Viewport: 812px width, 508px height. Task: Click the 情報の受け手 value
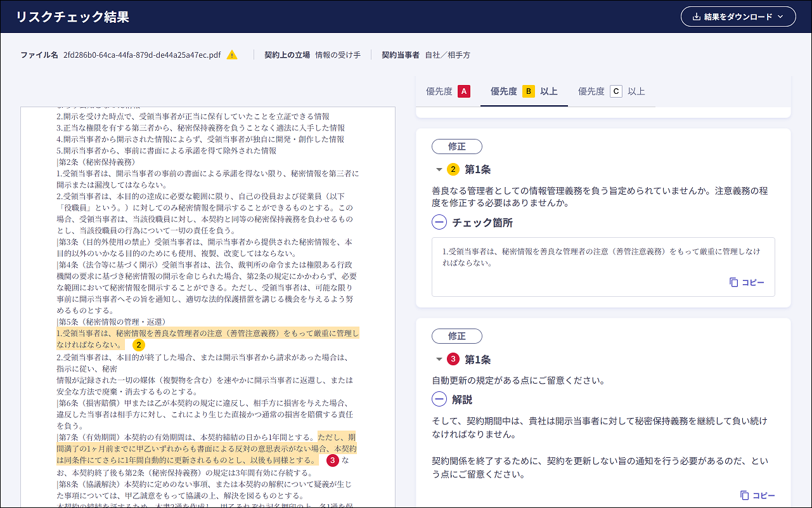(x=338, y=55)
